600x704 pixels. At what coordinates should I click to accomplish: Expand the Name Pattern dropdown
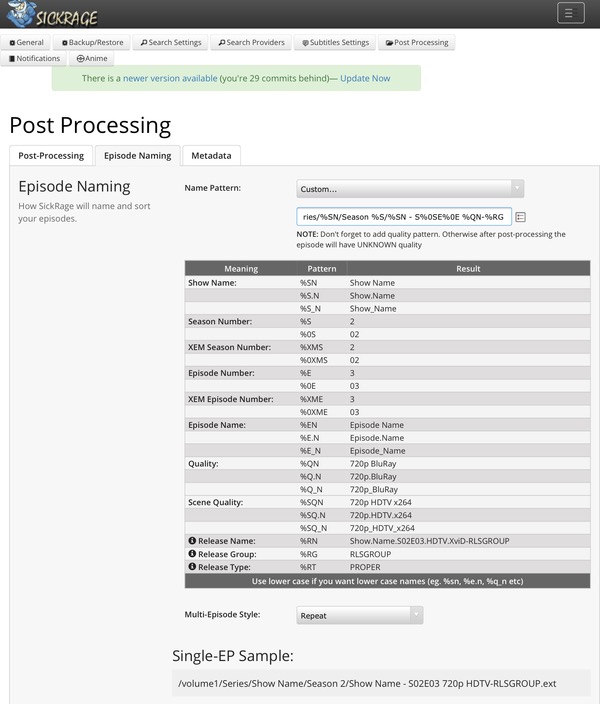[x=410, y=188]
